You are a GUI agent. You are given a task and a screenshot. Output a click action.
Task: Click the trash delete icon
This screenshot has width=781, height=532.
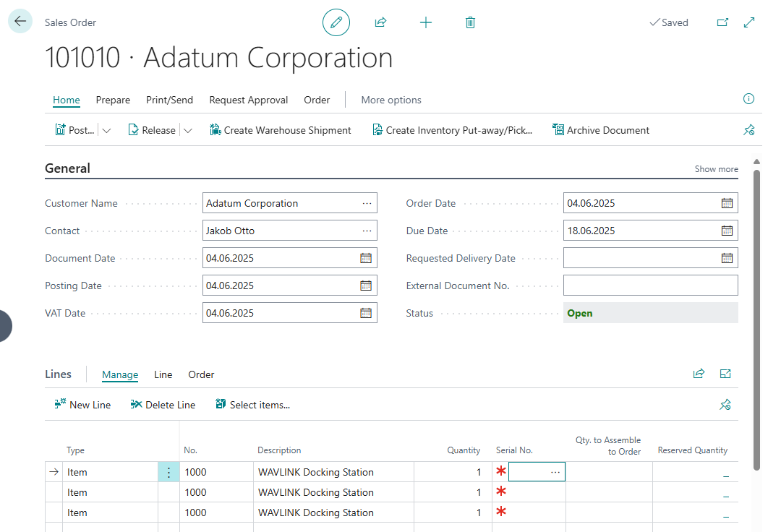click(x=470, y=22)
